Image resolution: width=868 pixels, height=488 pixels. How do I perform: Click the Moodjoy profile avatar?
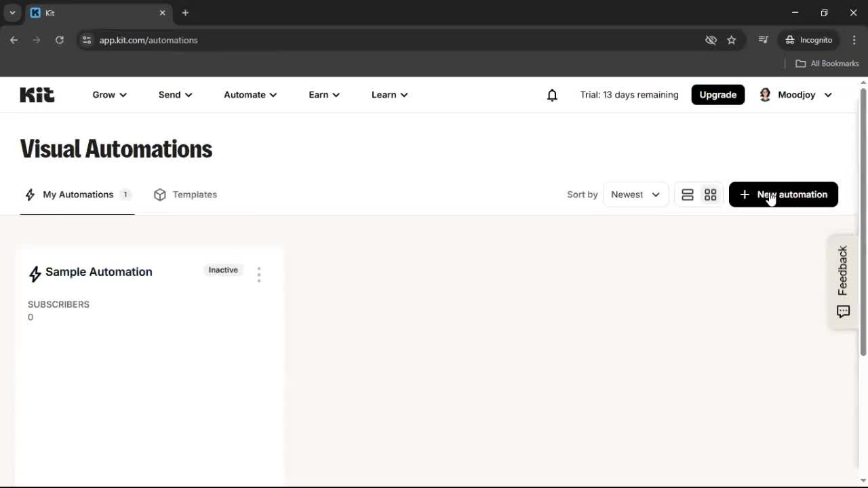[765, 95]
